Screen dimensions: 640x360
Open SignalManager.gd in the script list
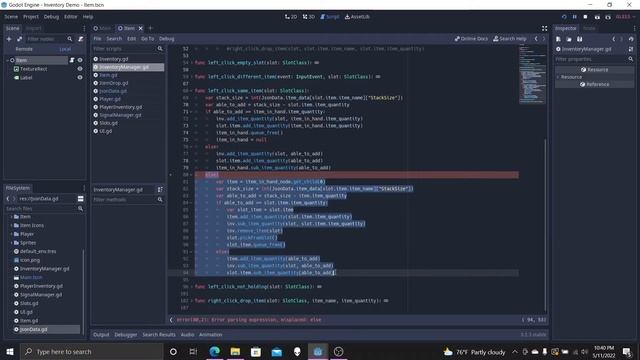pos(120,115)
